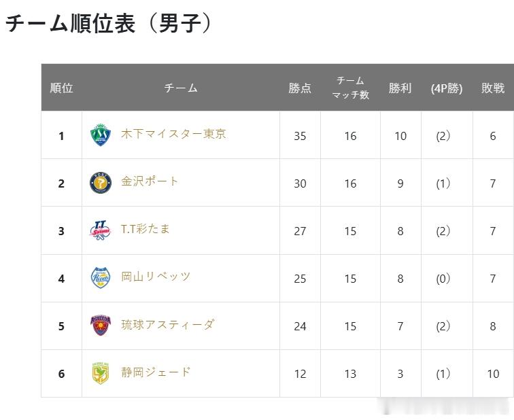514x420 pixels.
Task: Click the 琉球アスティーダ team logo
Action: coord(101,326)
